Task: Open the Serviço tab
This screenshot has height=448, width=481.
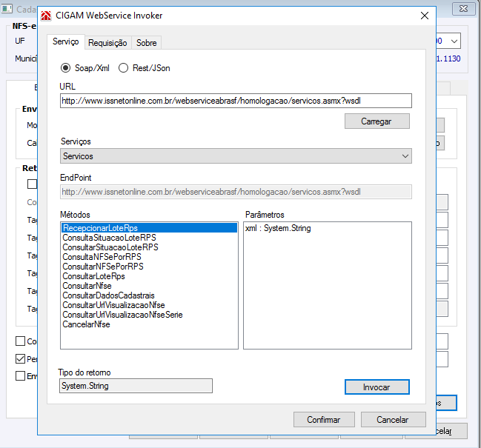Action: (66, 42)
